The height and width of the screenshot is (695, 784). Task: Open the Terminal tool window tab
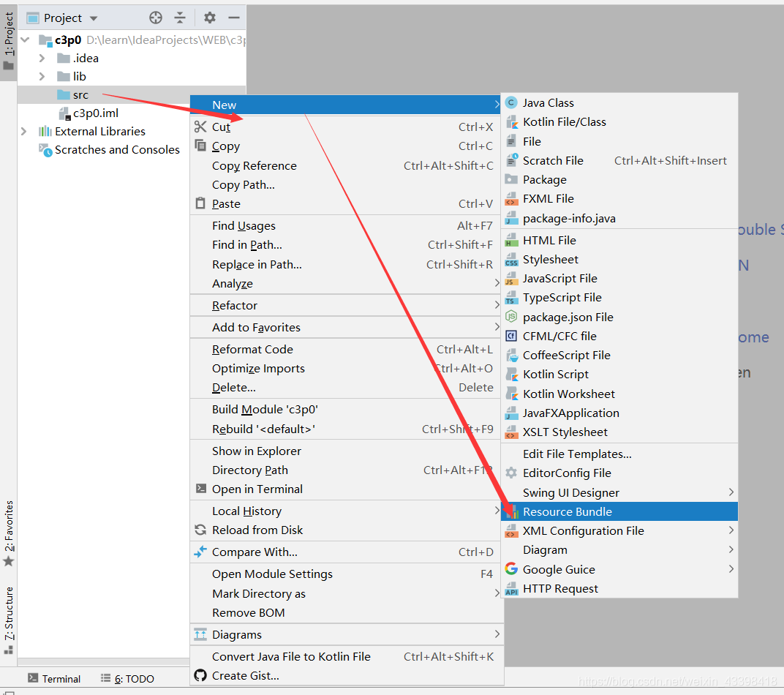[x=54, y=678]
